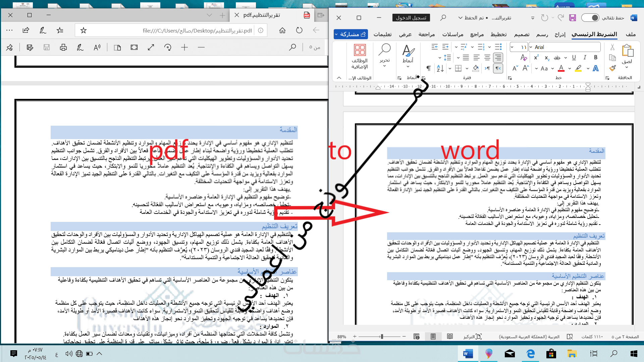Toggle bold formatting in Word ribbon
Viewport: 644px width, 362px height.
click(x=596, y=57)
